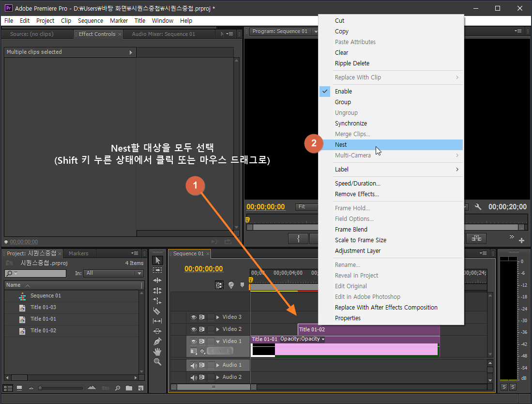Screen dimensions: 532x404
Task: Toggle Track Lock box on Audio 1
Action: click(211, 365)
